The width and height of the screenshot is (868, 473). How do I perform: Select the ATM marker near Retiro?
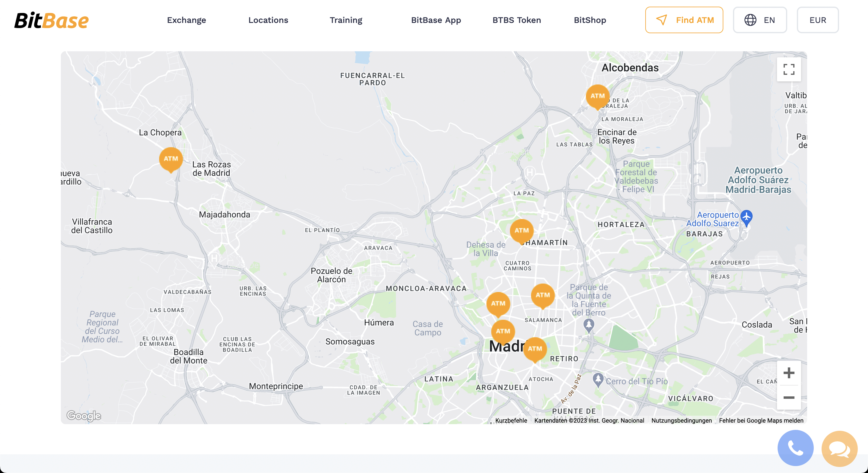point(535,350)
